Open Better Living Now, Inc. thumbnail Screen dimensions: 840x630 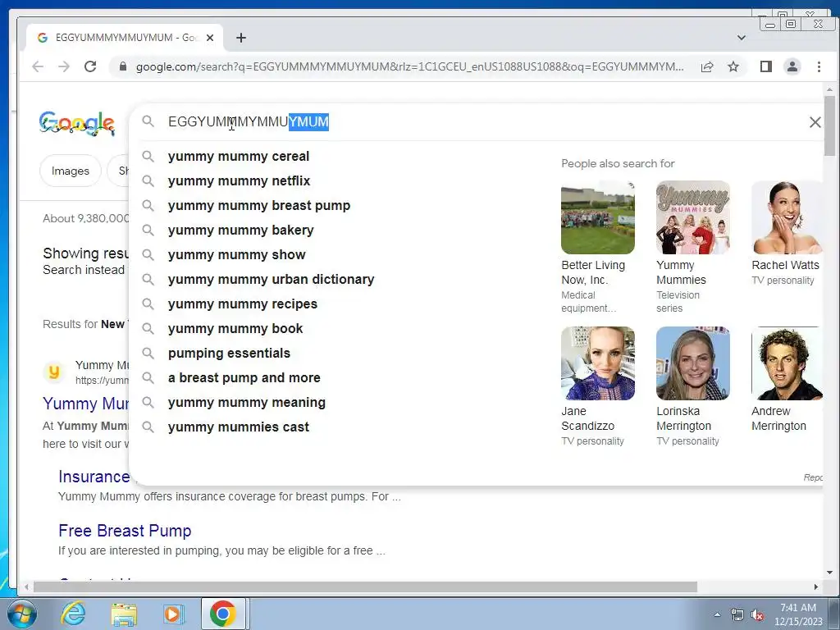(598, 217)
